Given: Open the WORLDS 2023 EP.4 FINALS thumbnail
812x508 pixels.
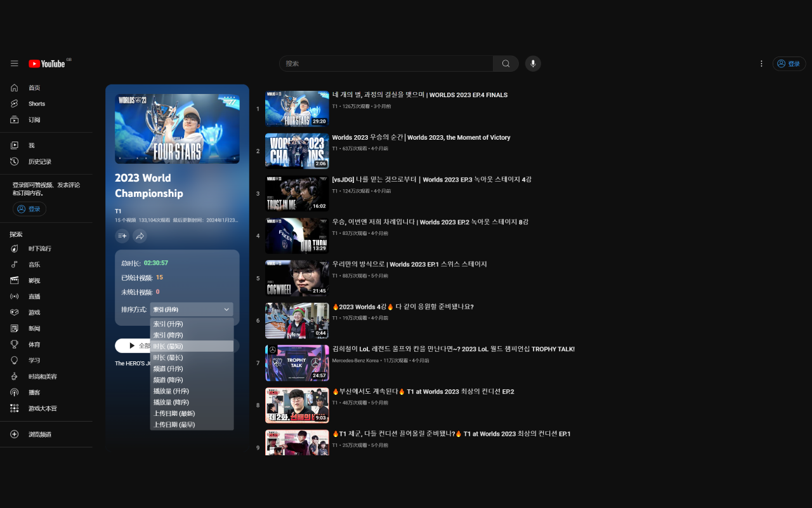Looking at the screenshot, I should click(x=297, y=109).
